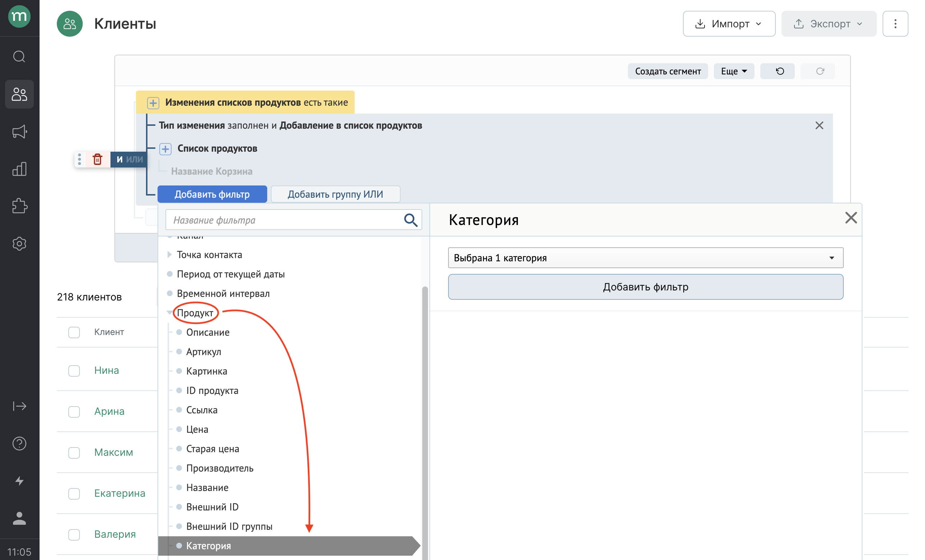Select the Картинка product filter
Image resolution: width=925 pixels, height=560 pixels.
pyautogui.click(x=206, y=371)
